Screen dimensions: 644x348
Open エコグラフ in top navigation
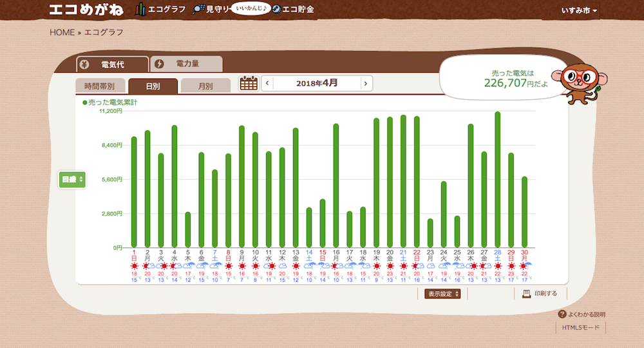[161, 10]
